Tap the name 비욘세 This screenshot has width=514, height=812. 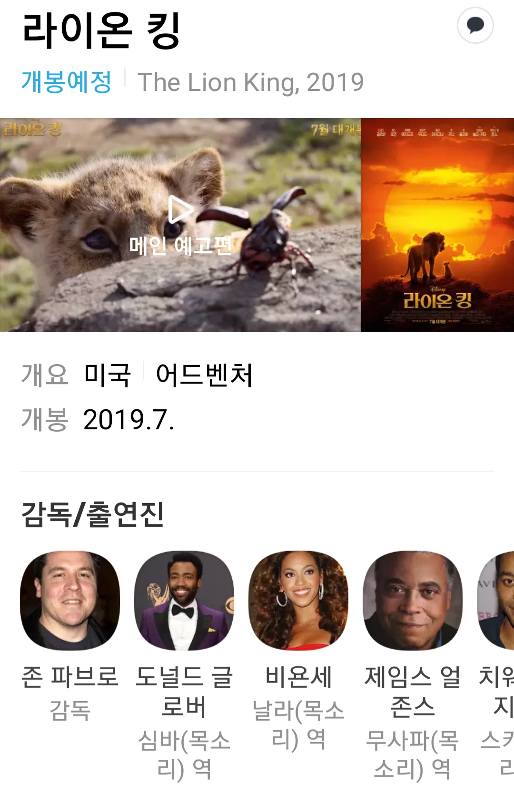point(298,677)
